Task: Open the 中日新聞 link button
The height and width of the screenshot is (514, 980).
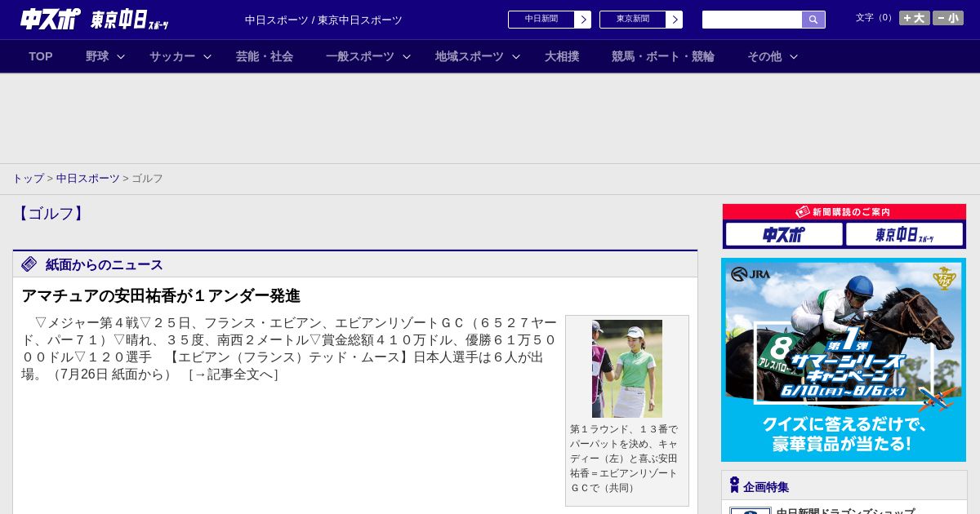Action: pyautogui.click(x=541, y=20)
